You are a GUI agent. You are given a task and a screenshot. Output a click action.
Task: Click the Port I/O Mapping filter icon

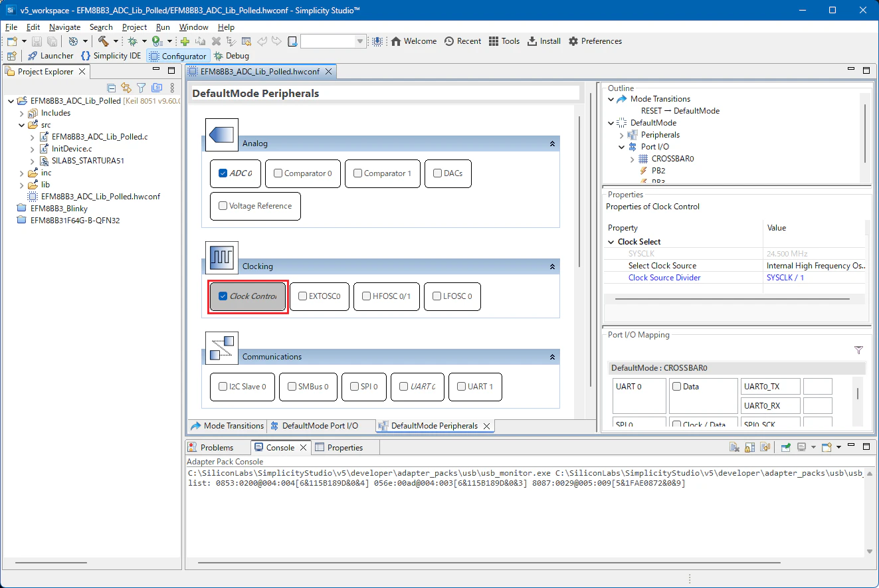pos(858,350)
